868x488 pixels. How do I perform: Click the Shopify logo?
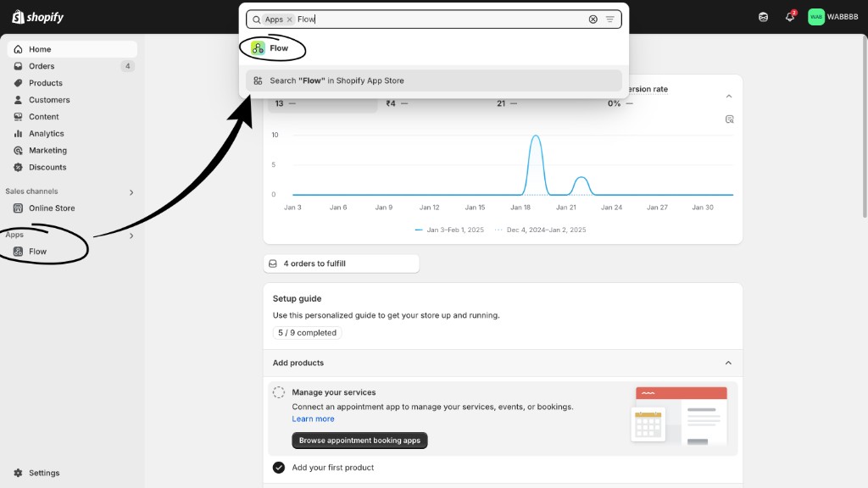(x=37, y=17)
